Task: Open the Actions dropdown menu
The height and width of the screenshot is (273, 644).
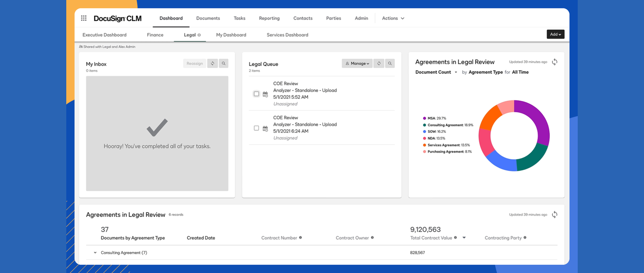Action: point(393,18)
